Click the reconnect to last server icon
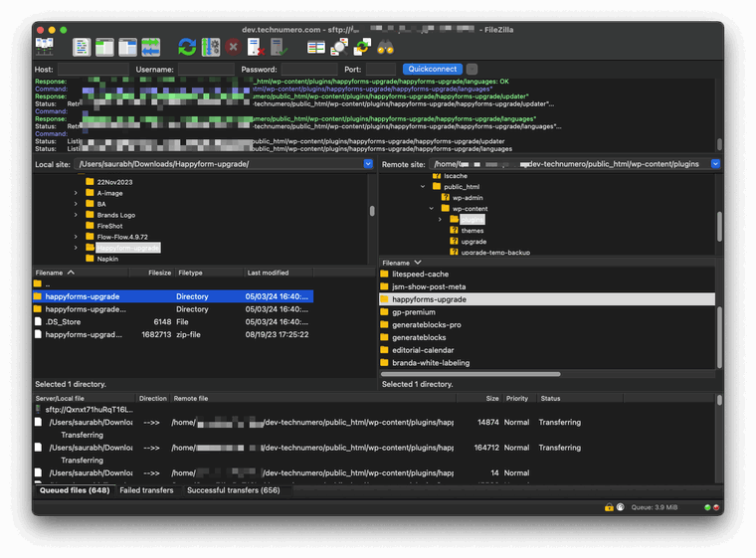756x558 pixels. (279, 47)
